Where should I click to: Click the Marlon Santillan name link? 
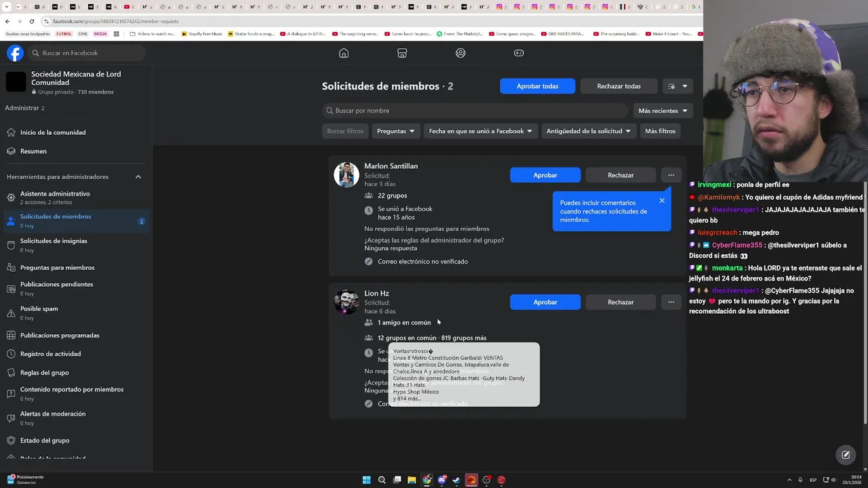pos(391,166)
